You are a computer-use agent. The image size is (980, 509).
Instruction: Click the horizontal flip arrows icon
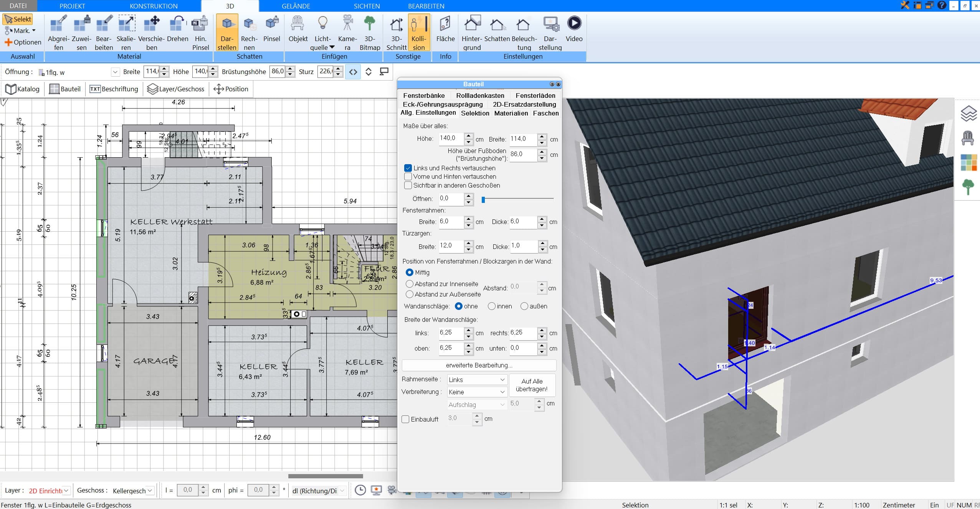[x=353, y=72]
